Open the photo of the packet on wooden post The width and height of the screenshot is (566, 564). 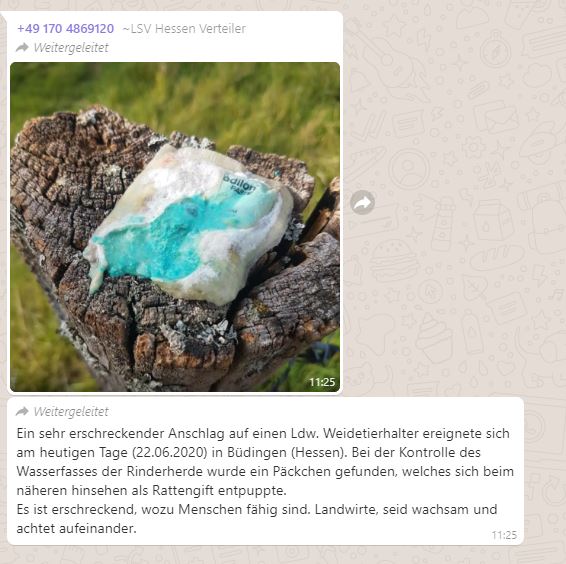click(175, 227)
